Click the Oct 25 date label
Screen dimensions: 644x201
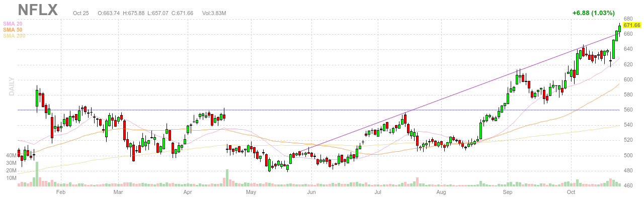(x=80, y=13)
